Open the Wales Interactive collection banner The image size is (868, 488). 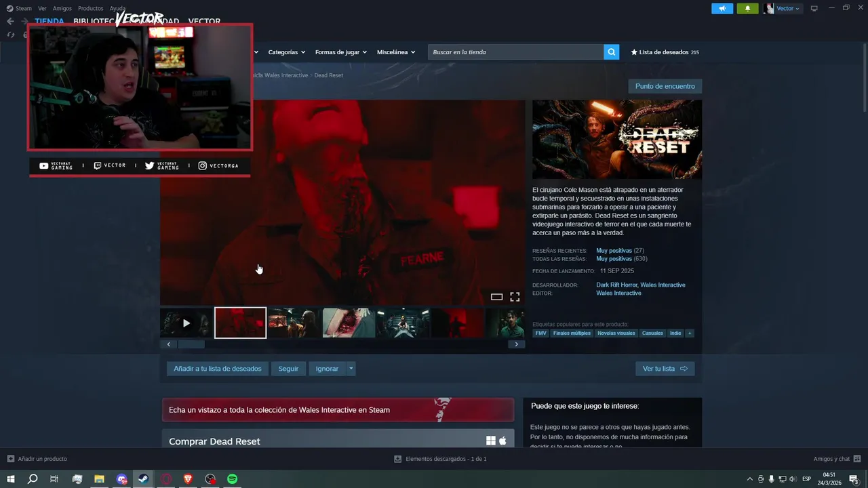point(338,410)
